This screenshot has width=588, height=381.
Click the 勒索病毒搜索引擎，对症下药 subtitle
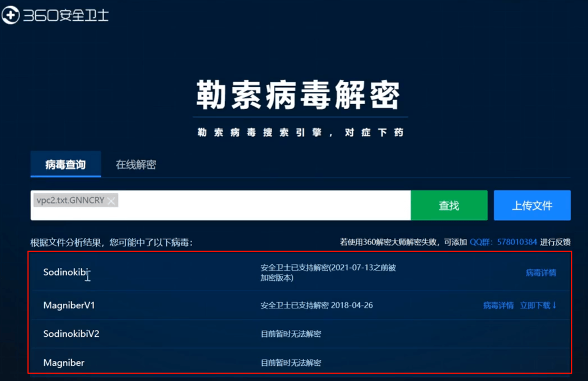[x=300, y=132]
